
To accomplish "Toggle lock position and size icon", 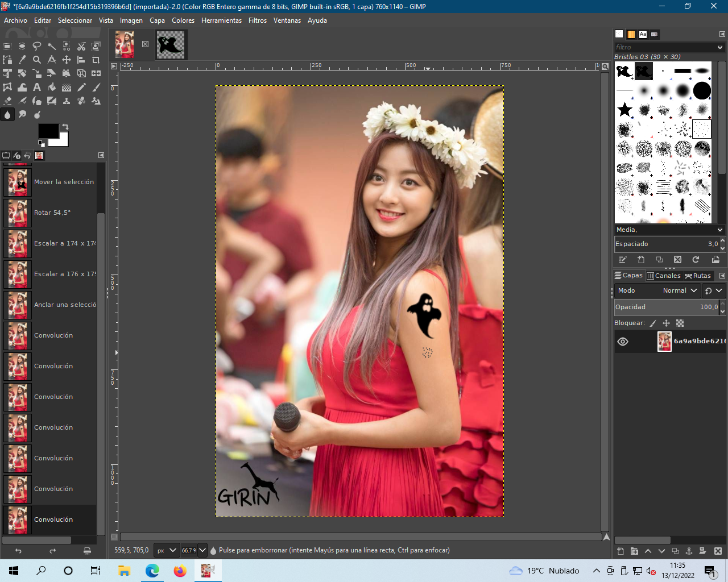I will click(x=666, y=323).
